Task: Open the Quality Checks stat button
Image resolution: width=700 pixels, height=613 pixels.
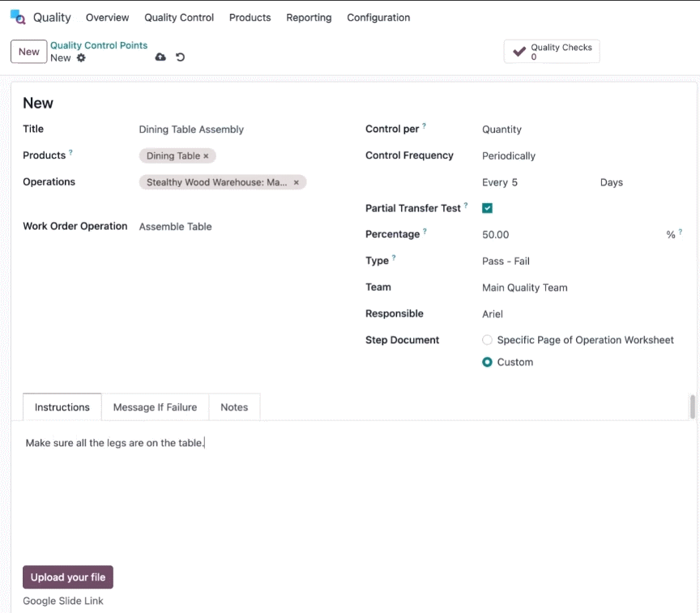Action: tap(552, 52)
